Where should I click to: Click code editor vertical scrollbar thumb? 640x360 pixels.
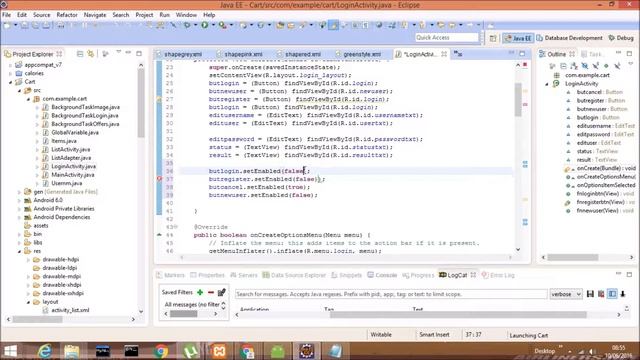518,100
